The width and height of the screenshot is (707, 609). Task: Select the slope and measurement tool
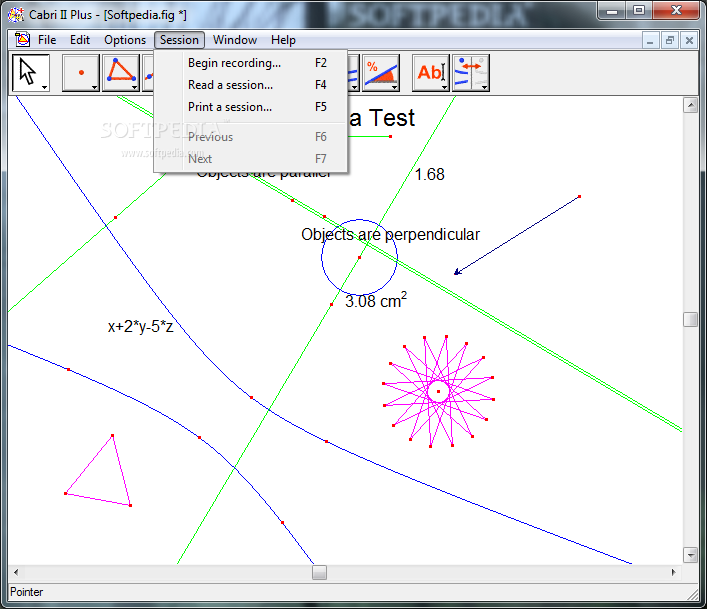tap(381, 73)
